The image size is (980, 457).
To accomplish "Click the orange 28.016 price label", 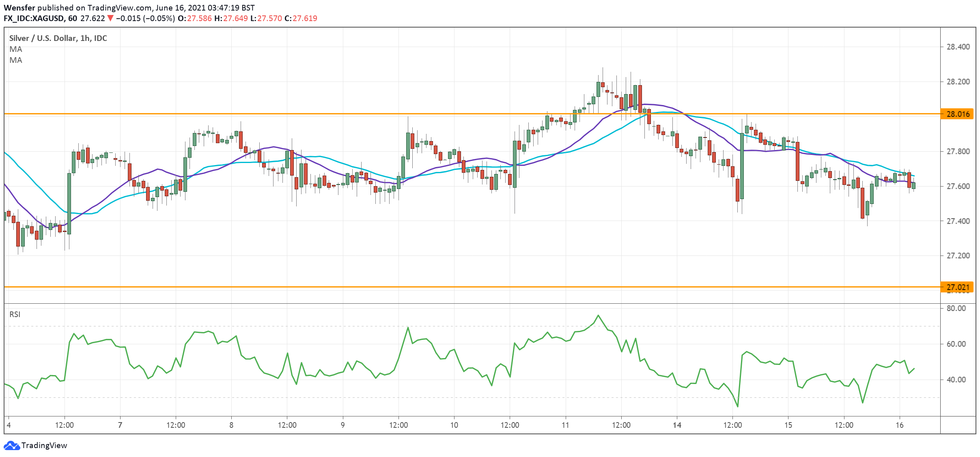I will (957, 114).
